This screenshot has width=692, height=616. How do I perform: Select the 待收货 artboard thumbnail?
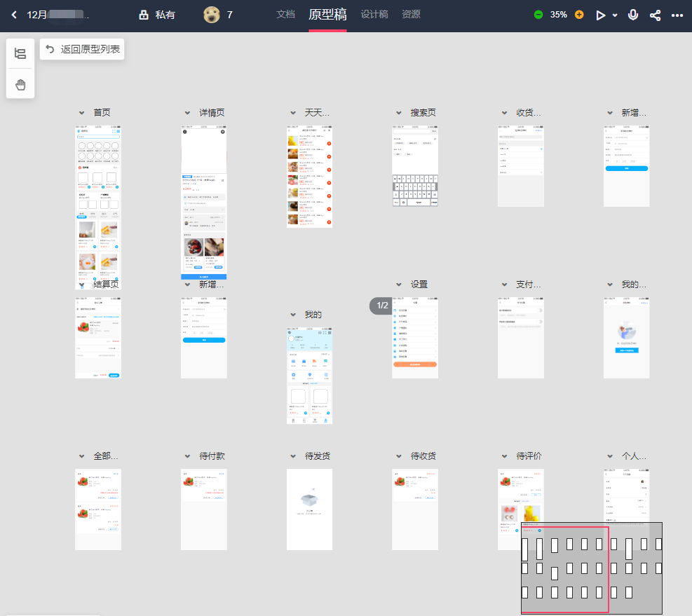point(415,509)
